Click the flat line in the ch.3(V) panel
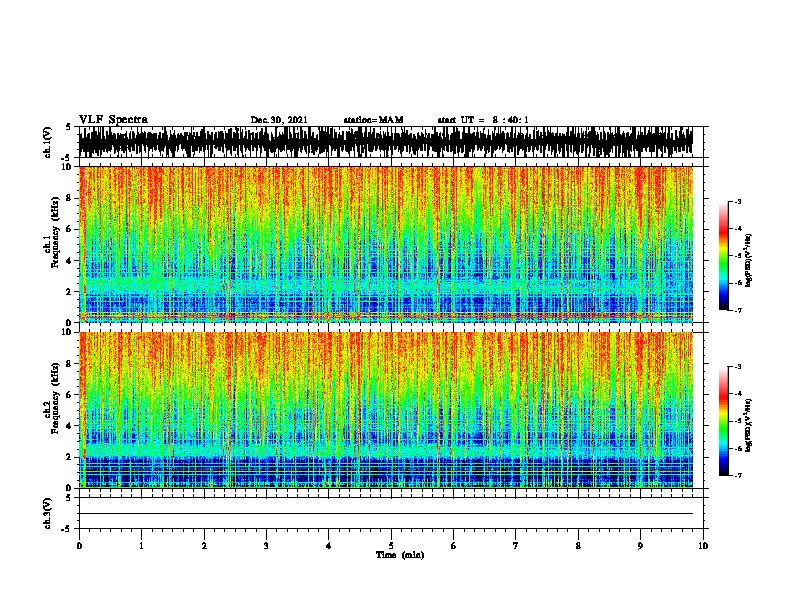Screen dimensions: 792x612 [x=386, y=514]
